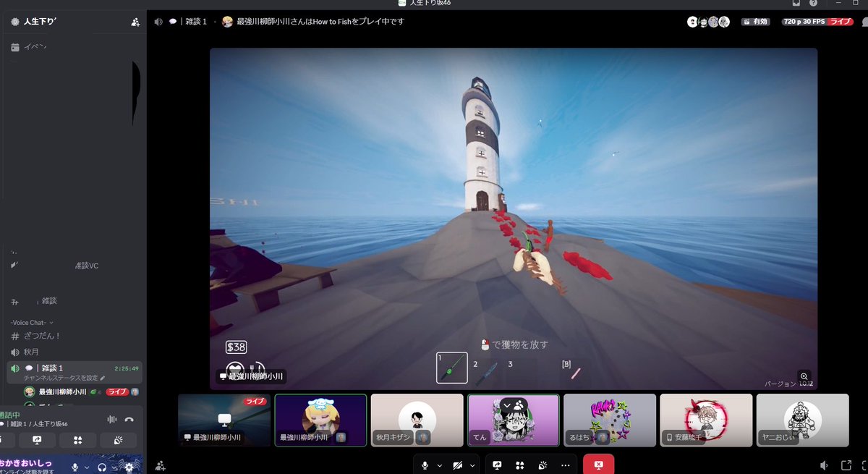Toggle camera in call control bar
Viewport: 868px width, 474px height.
(457, 465)
